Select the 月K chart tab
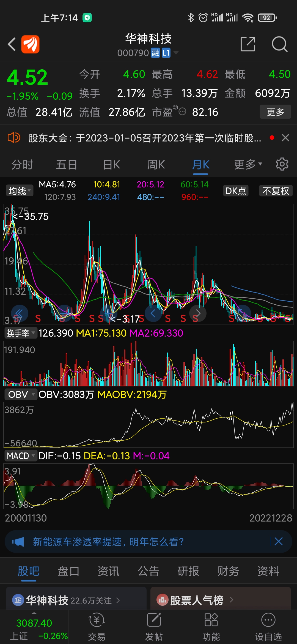Screen dimensions: 297x644 [200, 165]
